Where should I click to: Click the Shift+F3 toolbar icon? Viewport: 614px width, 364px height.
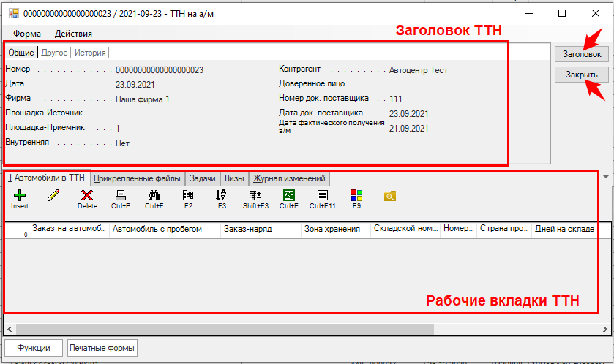point(255,195)
